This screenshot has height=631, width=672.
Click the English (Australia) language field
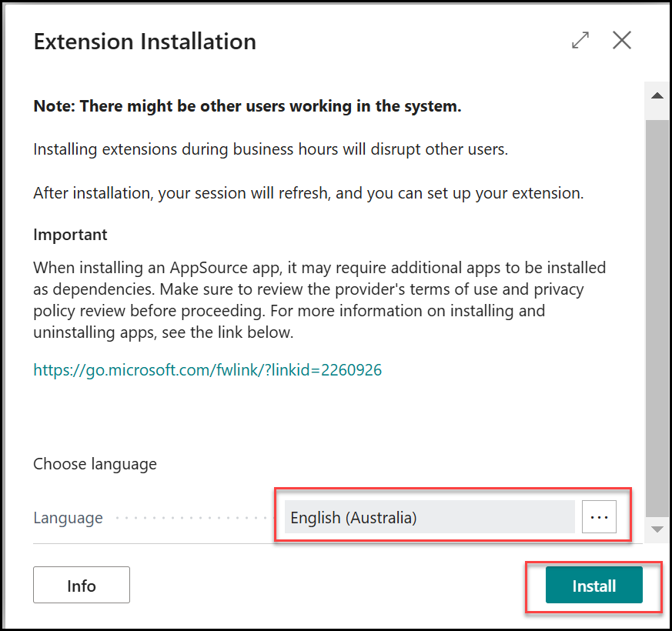point(429,518)
